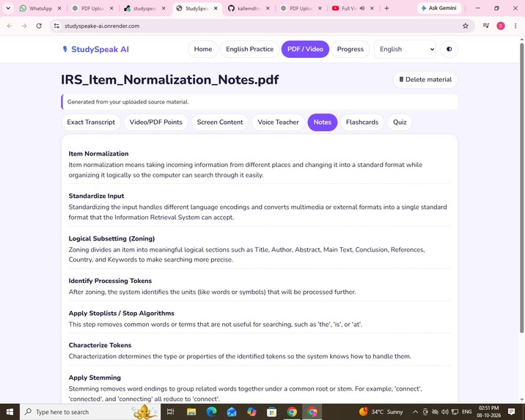Mute the audio-playing YouTube tab
This screenshot has width=525, height=420.
click(x=362, y=8)
